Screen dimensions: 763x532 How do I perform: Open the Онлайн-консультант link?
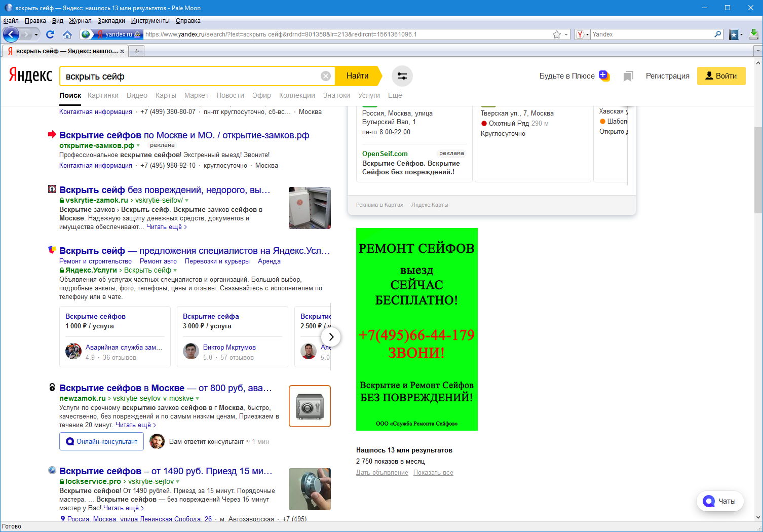(101, 441)
